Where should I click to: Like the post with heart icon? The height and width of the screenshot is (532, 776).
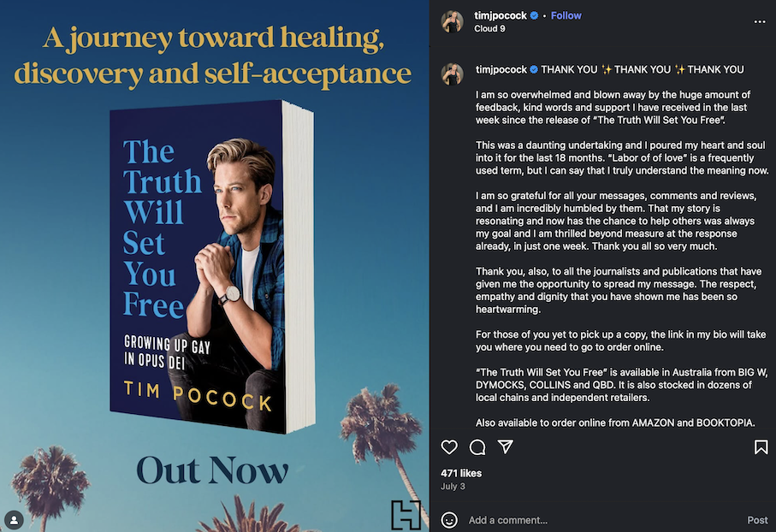click(449, 446)
